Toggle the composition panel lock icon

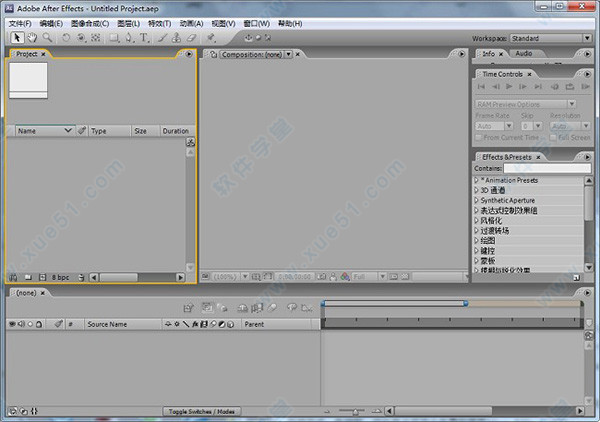pyautogui.click(x=213, y=54)
